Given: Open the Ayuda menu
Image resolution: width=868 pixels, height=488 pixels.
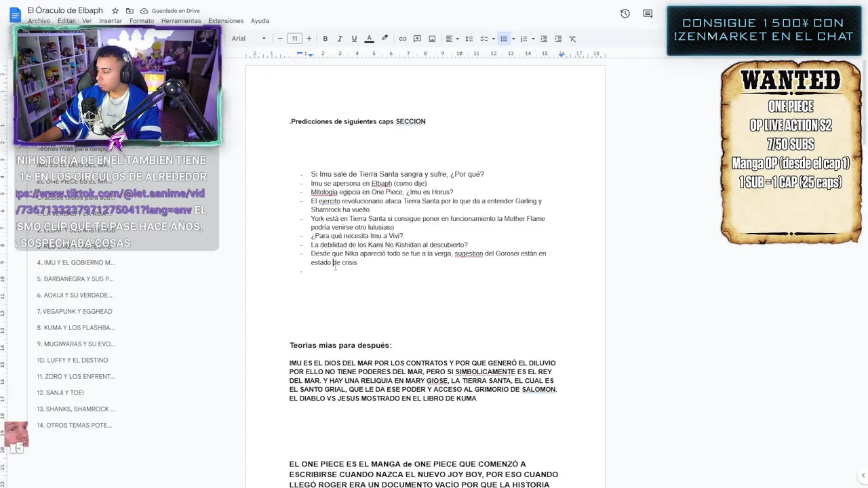Looking at the screenshot, I should pyautogui.click(x=260, y=21).
